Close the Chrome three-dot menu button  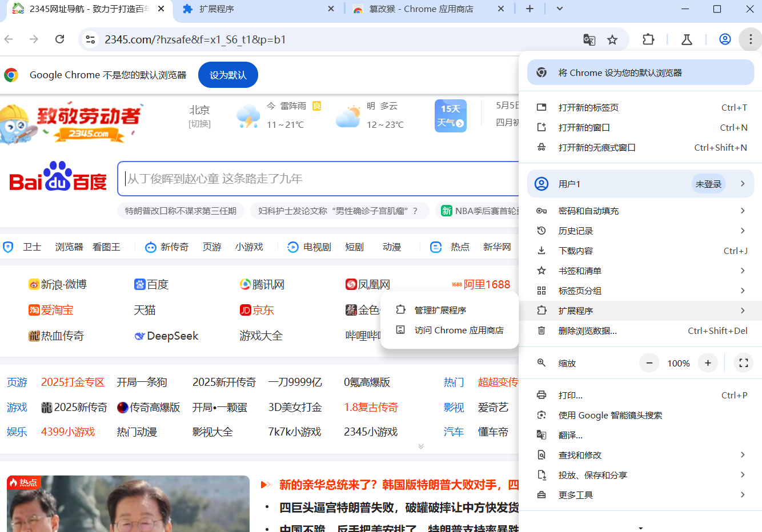(751, 39)
